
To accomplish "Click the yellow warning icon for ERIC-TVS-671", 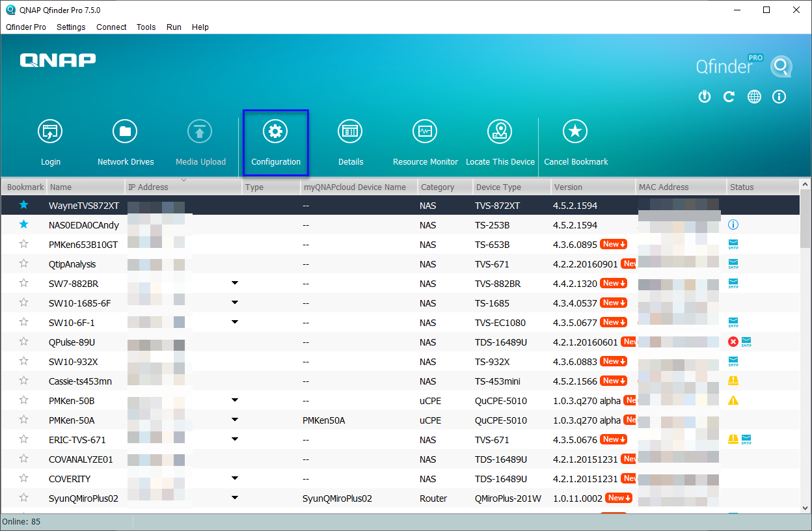I will click(x=733, y=439).
